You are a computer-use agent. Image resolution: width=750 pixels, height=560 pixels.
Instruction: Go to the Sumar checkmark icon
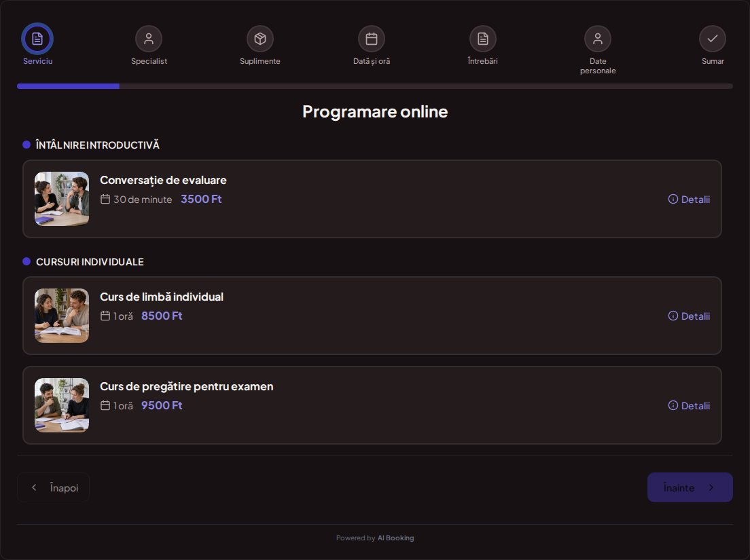[713, 39]
